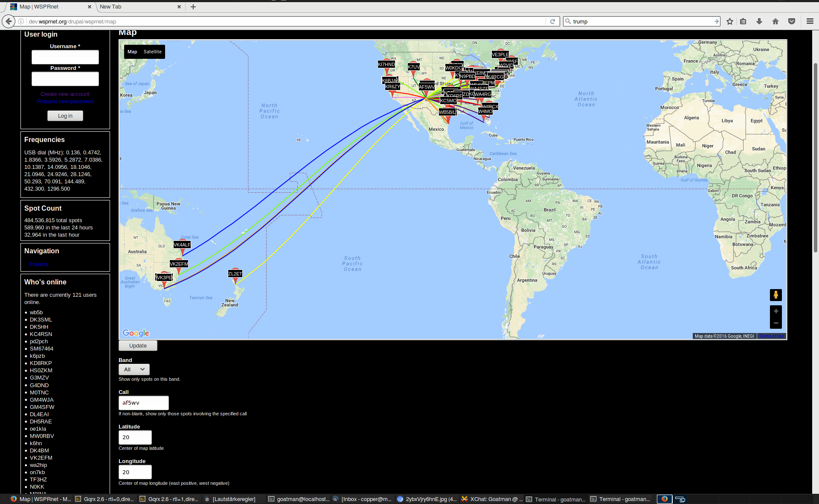Go back with browser back arrow
This screenshot has height=504, width=819.
pyautogui.click(x=9, y=21)
